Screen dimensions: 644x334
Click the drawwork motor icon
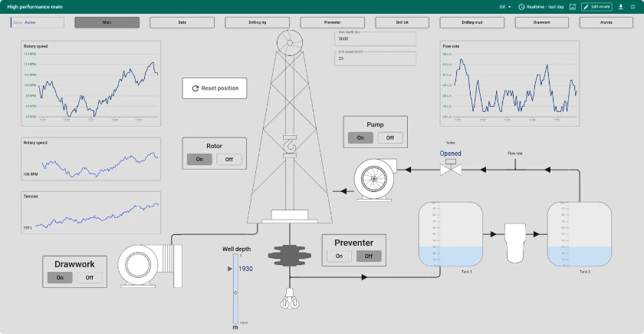tap(147, 266)
